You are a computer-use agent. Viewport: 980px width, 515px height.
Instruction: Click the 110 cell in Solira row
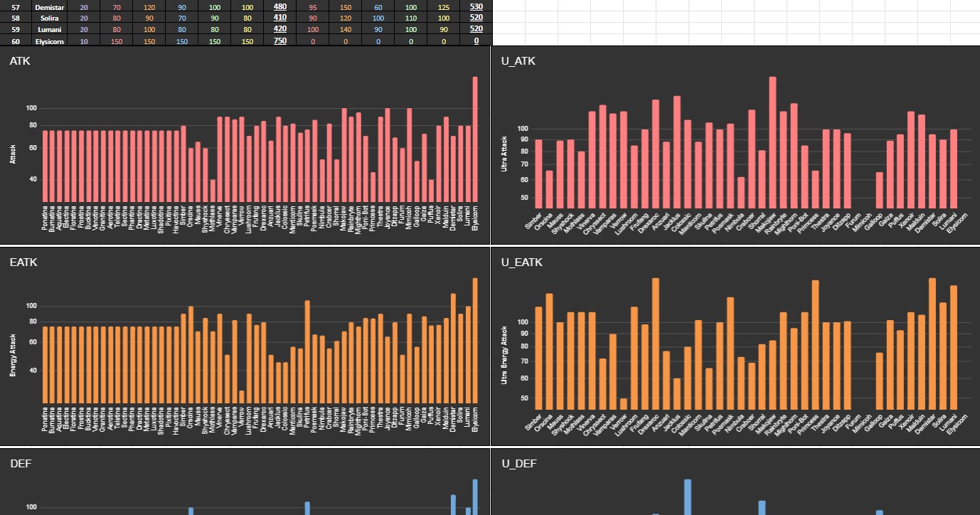point(411,18)
